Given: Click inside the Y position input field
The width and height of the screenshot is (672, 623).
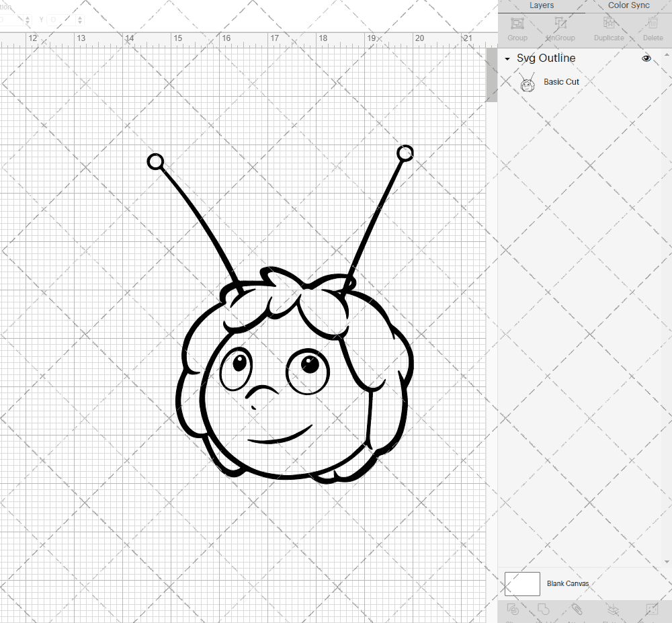Looking at the screenshot, I should (60, 19).
